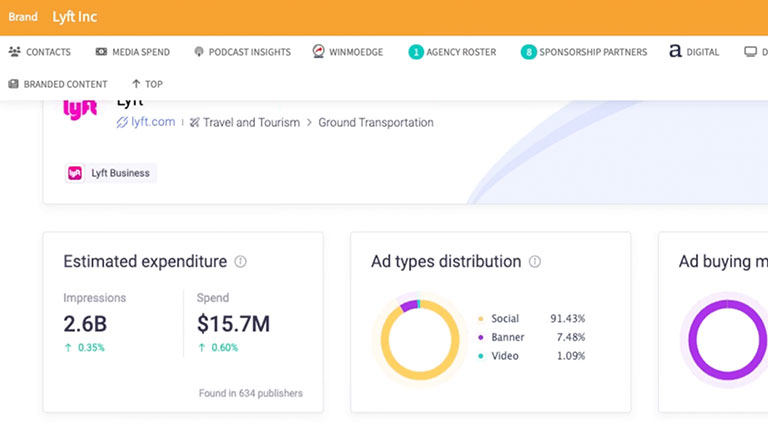Click the info icon next to Estimated expenditure
Screen dimensions: 768x439
240,262
